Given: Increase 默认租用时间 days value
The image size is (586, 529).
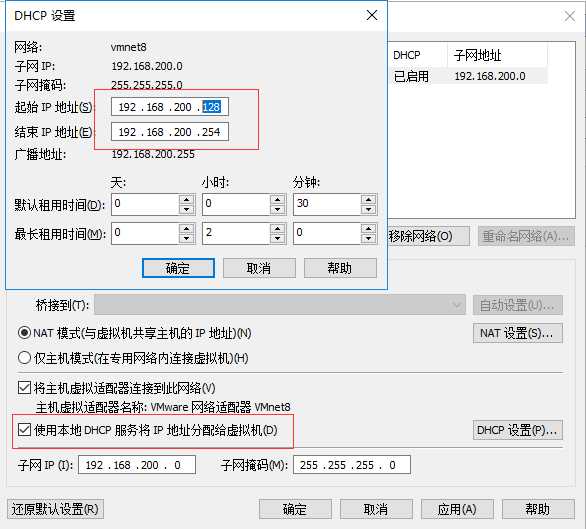Looking at the screenshot, I should 186,199.
